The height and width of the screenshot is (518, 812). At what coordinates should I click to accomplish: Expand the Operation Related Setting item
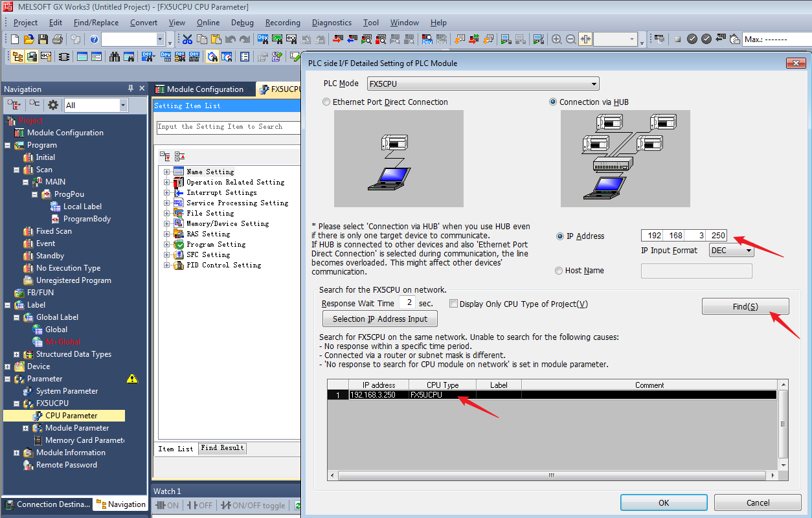(x=167, y=183)
